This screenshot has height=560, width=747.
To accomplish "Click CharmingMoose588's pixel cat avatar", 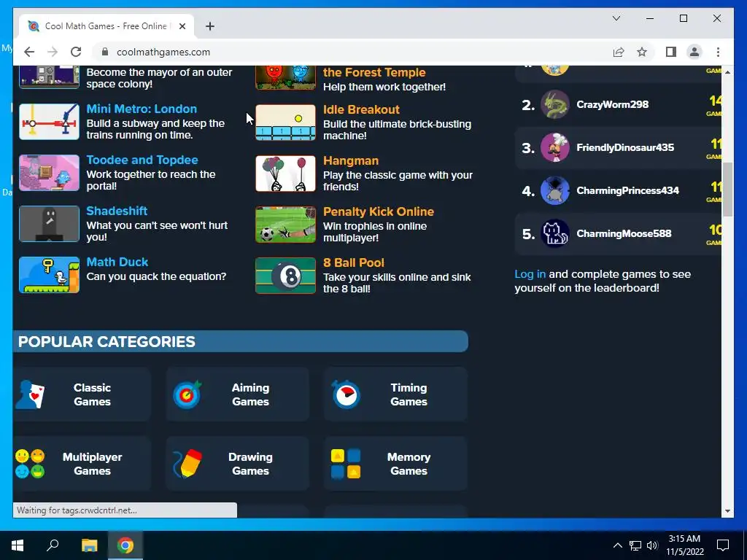I will coord(554,233).
